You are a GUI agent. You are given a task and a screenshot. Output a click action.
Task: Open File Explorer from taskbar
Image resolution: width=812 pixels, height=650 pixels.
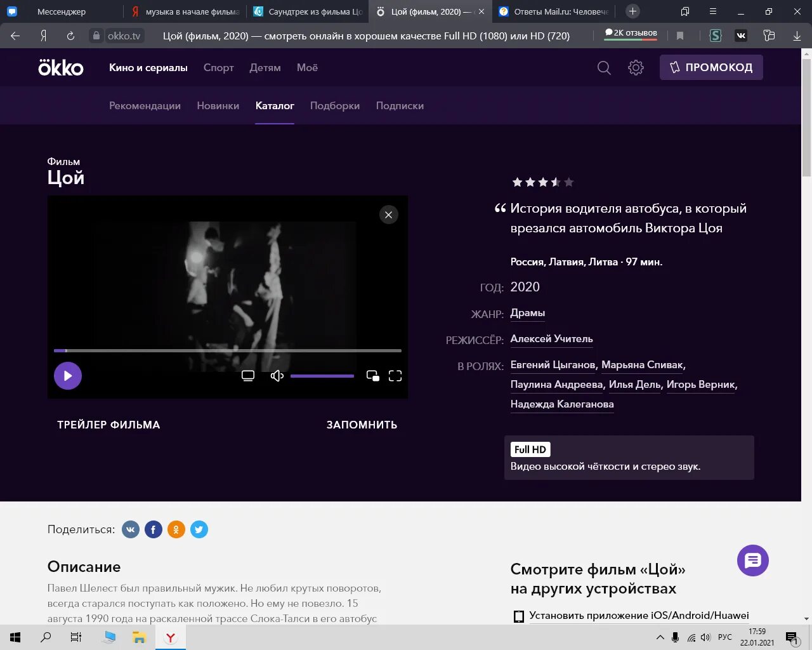pyautogui.click(x=139, y=637)
